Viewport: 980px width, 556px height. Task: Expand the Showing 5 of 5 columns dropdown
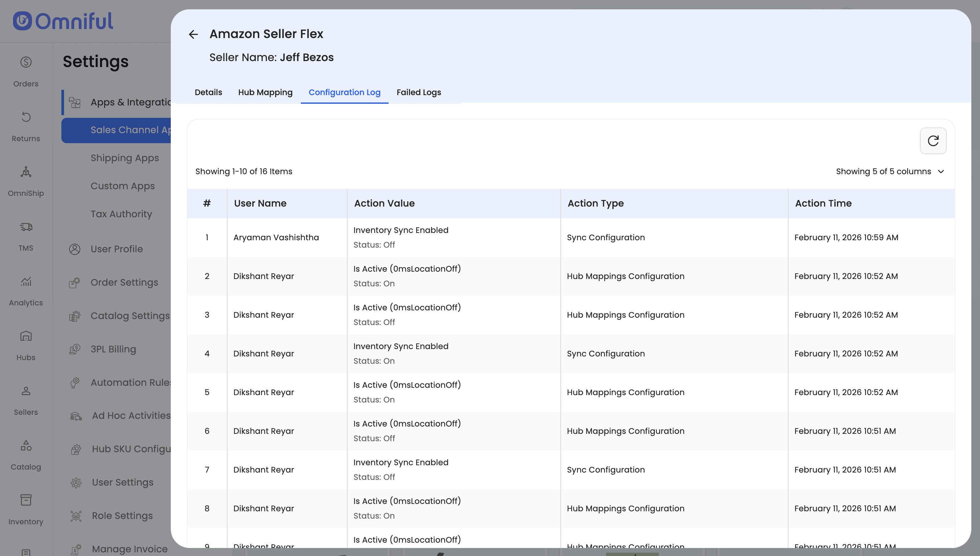[890, 172]
